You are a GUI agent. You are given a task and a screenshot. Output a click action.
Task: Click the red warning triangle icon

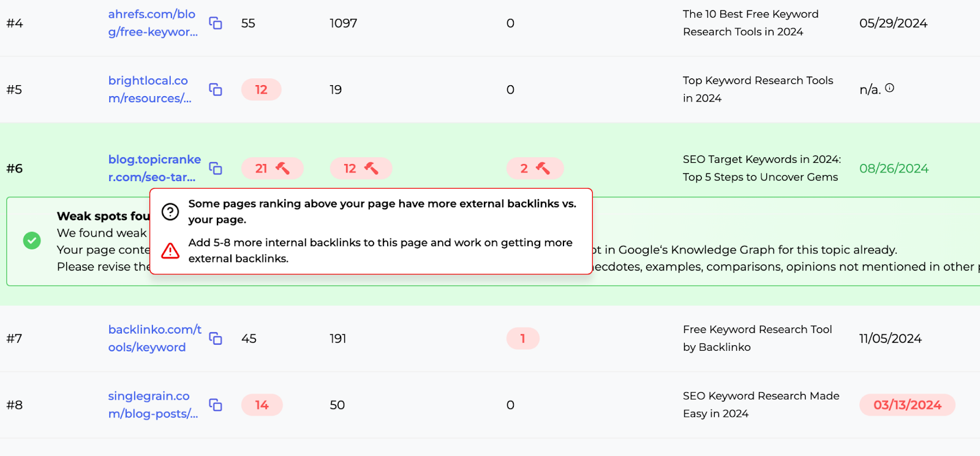[x=170, y=250]
